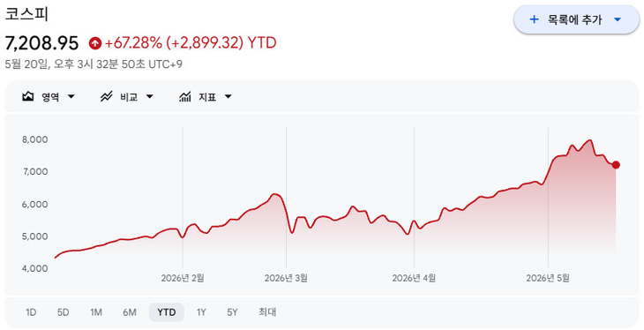Select the 최대 time range tab
The height and width of the screenshot is (330, 644).
pyautogui.click(x=267, y=312)
